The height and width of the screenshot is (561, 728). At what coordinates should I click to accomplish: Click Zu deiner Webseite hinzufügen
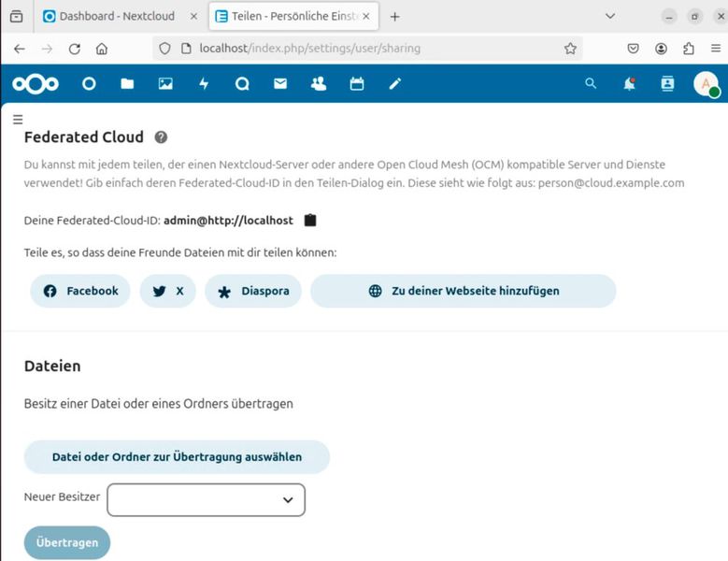click(464, 291)
